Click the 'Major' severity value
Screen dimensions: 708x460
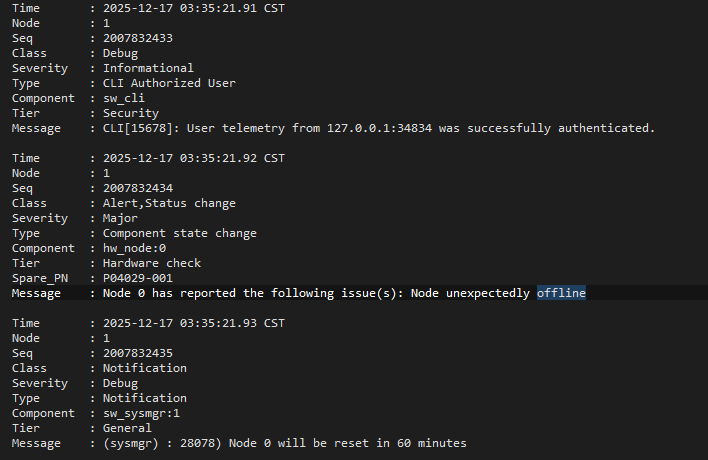point(121,218)
